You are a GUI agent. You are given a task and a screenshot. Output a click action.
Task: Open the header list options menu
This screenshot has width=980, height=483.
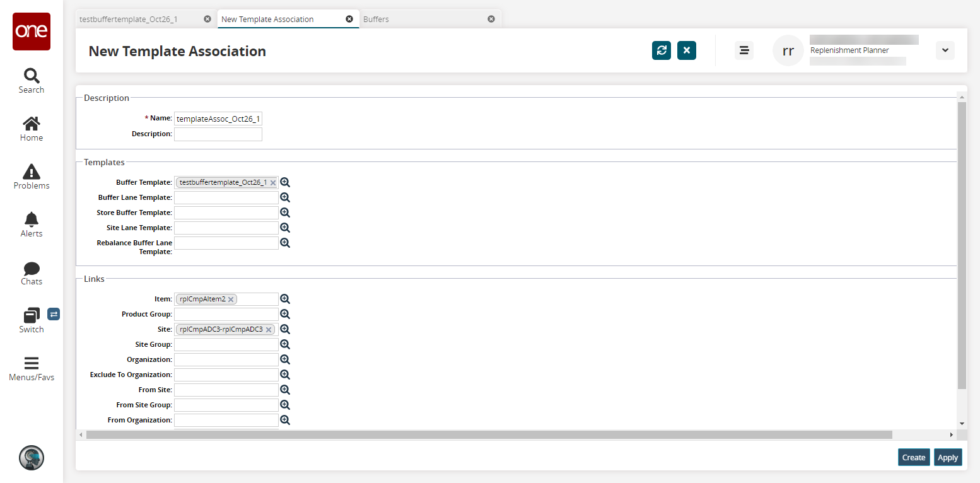click(744, 50)
